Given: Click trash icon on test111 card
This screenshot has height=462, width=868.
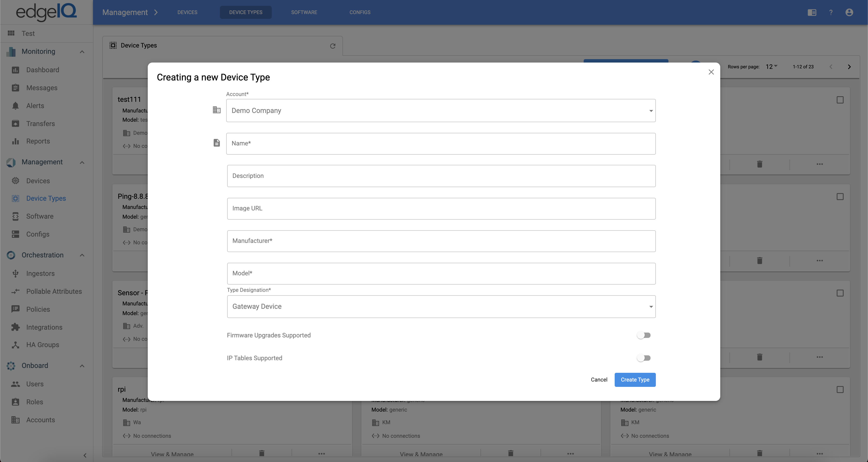Looking at the screenshot, I should [759, 164].
